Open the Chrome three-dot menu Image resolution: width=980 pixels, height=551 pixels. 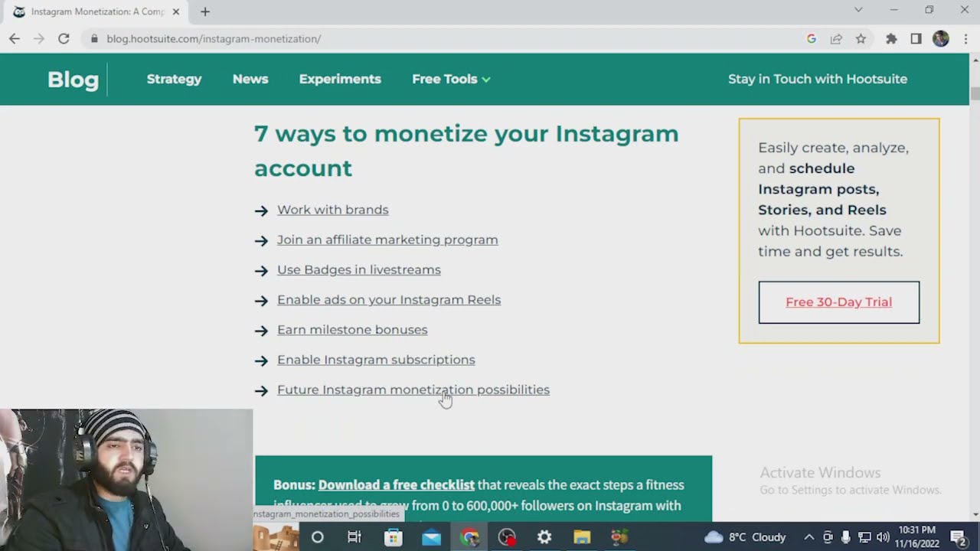[965, 38]
